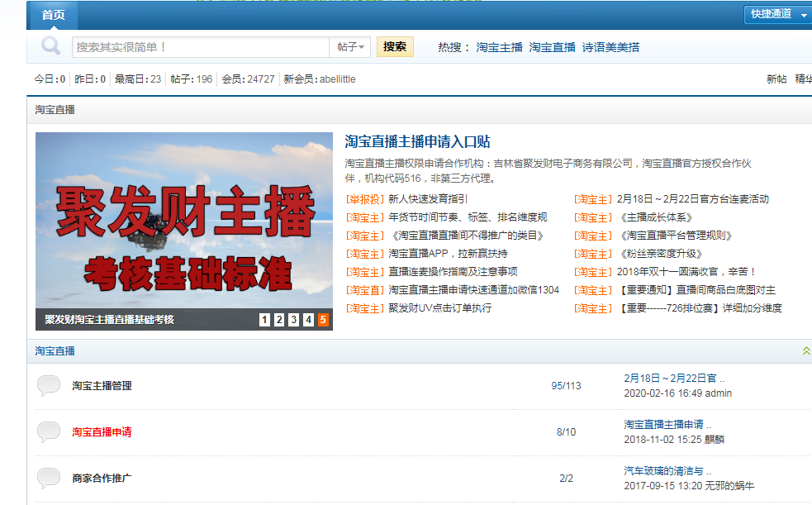812x505 pixels.
Task: Collapse the 淘宝直播 section with green chevrons
Action: tap(805, 351)
